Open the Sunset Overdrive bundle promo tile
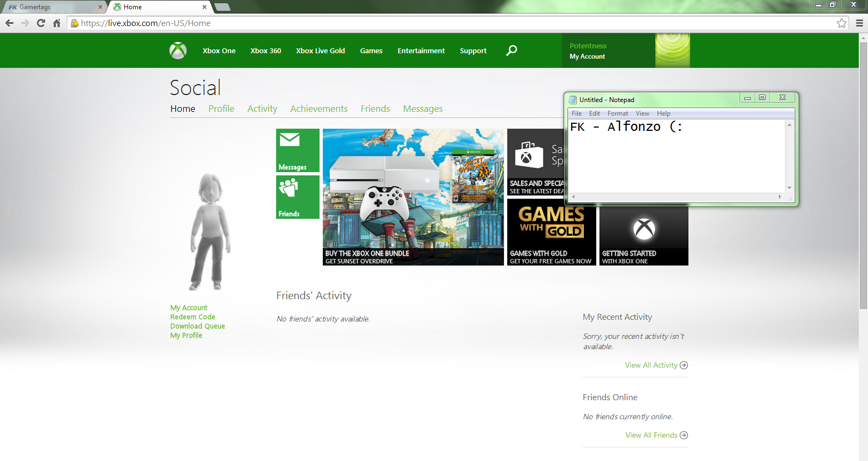868x461 pixels. [413, 197]
